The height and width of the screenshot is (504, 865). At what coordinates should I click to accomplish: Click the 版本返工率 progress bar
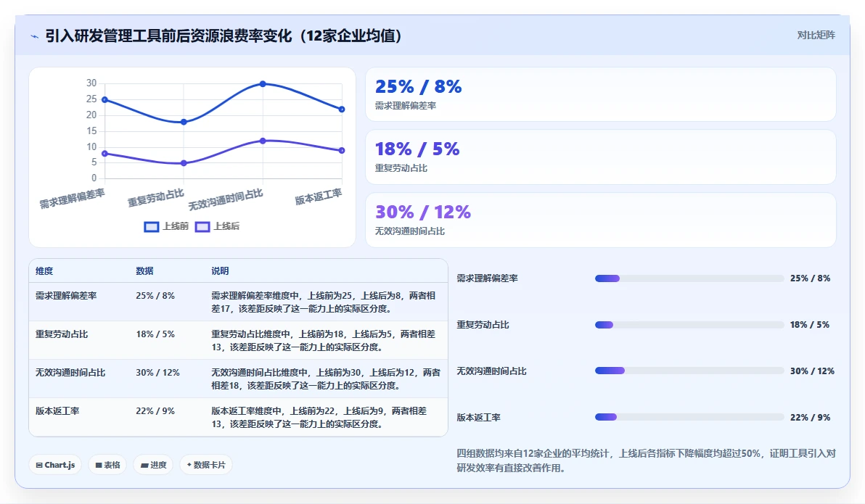(689, 418)
